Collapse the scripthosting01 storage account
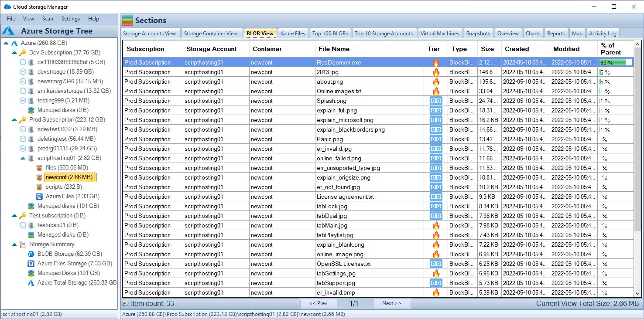Viewport: 644px width, 319px height. click(x=23, y=158)
